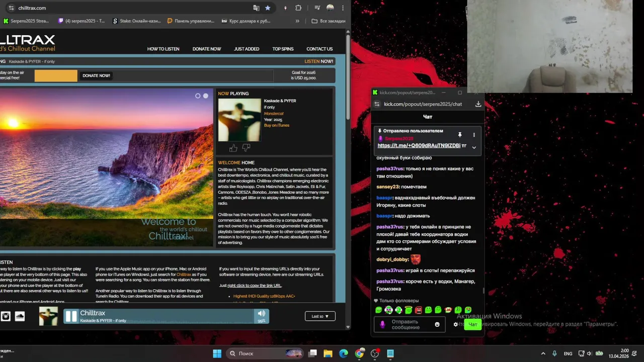Click the Chilltrax player progress track
Screen dimensions: 644x362
(x=166, y=316)
